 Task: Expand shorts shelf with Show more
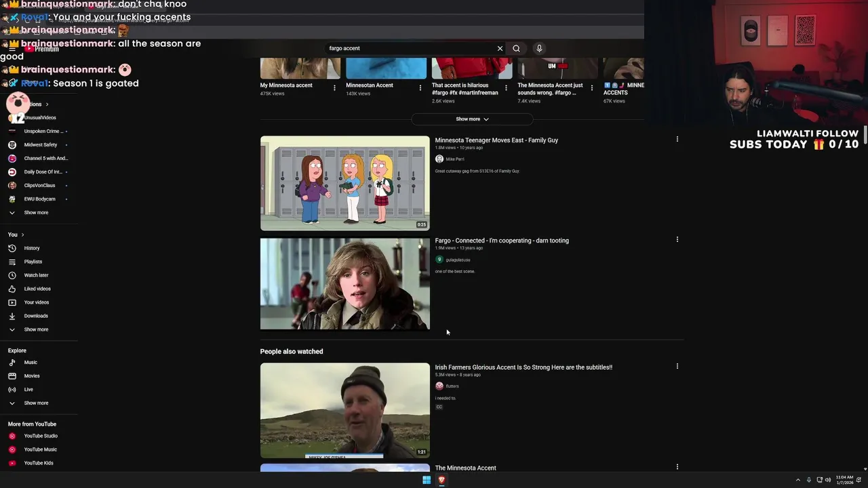coord(472,119)
